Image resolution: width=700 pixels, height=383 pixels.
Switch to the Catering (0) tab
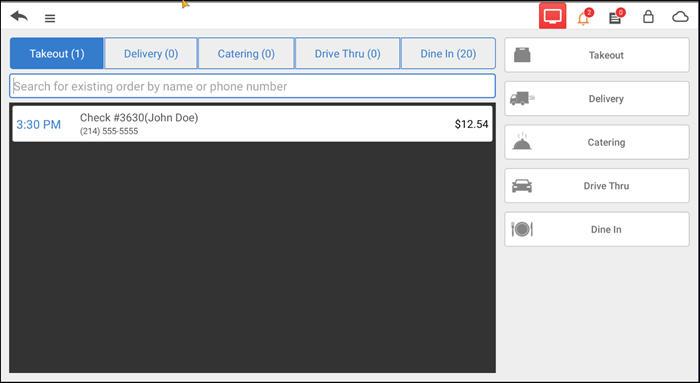click(246, 54)
